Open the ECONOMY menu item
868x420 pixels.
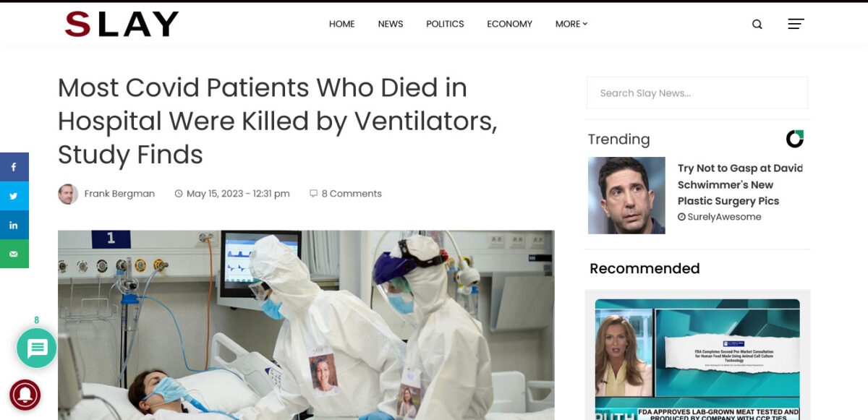509,24
